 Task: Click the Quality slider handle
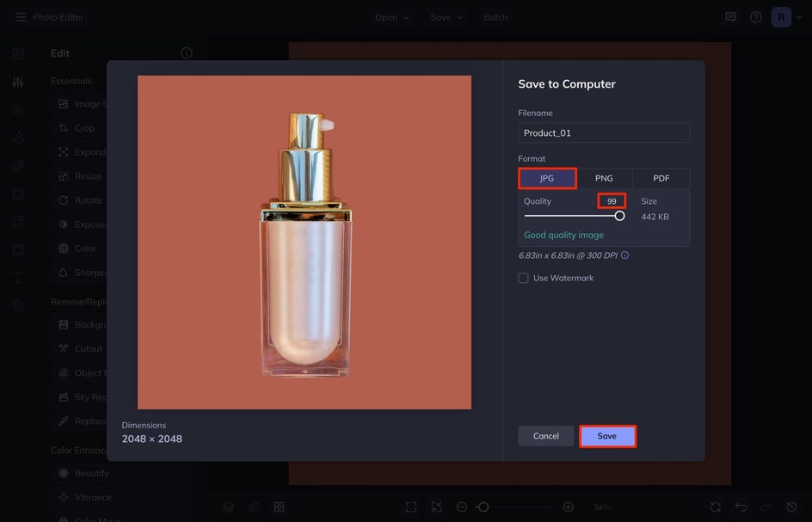[619, 216]
